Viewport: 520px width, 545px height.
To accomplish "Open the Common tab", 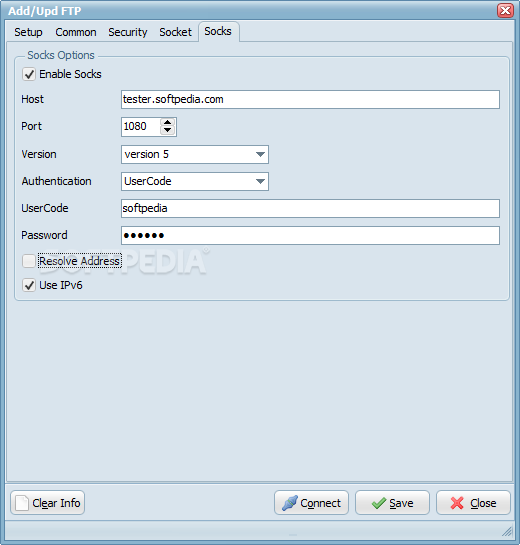I will point(76,32).
